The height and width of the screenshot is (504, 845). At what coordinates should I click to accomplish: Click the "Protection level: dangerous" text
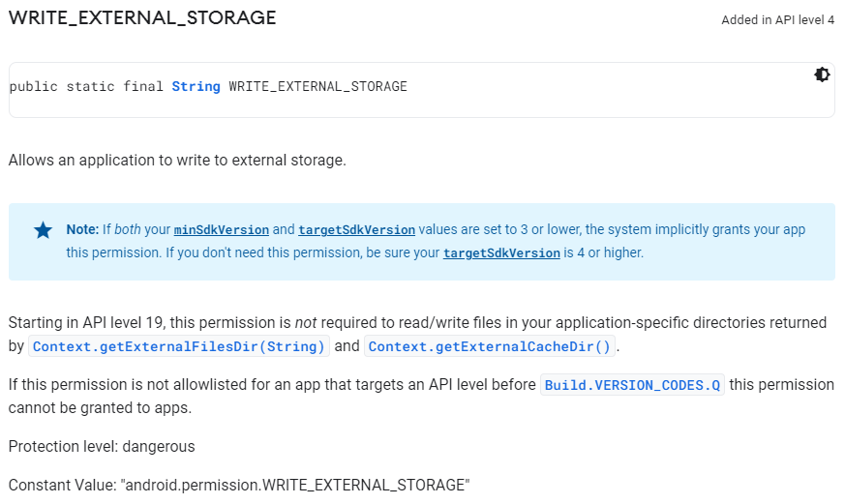[102, 446]
